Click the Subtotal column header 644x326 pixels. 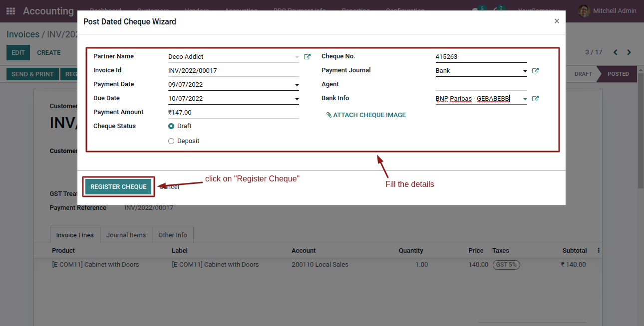point(575,251)
